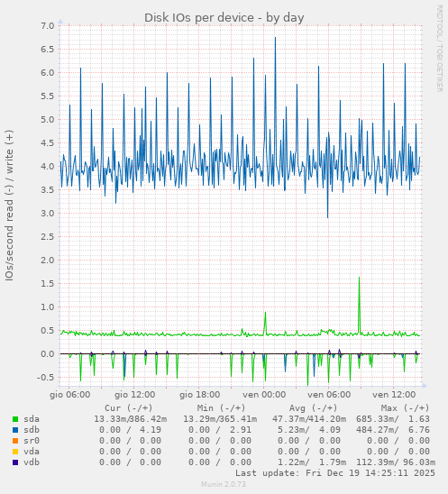Click the vdb max value '112.39m/ 96.03m'

point(396,462)
